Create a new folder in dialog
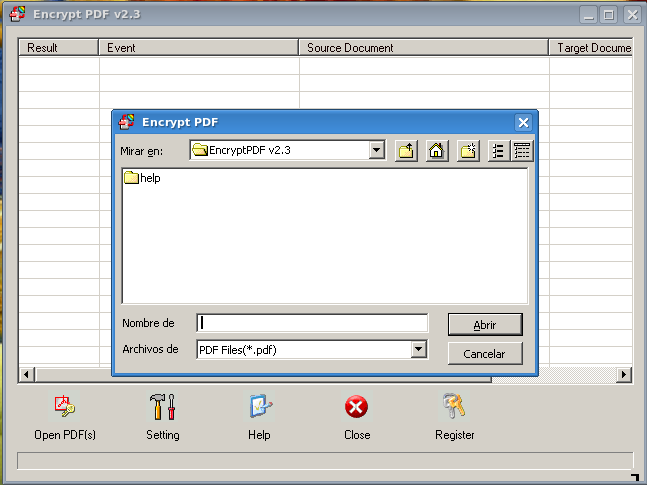This screenshot has width=647, height=485. click(468, 151)
